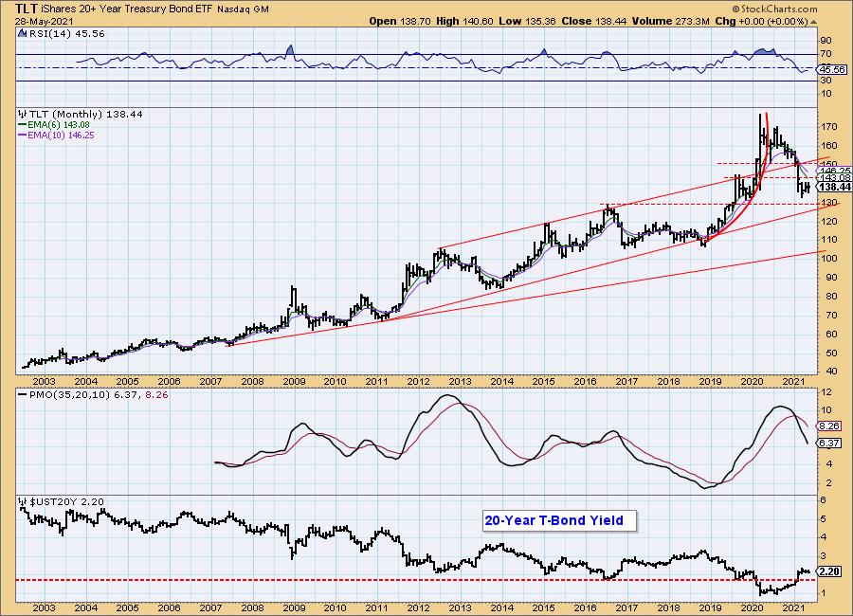The height and width of the screenshot is (616, 853).
Task: Click the 20-Year T-Bond Yield annotation box
Action: (x=559, y=521)
